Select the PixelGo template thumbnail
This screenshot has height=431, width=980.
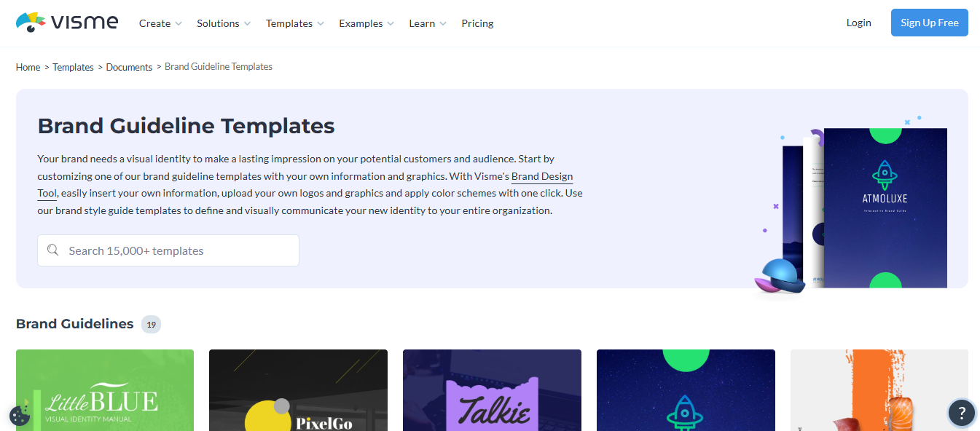click(x=298, y=390)
